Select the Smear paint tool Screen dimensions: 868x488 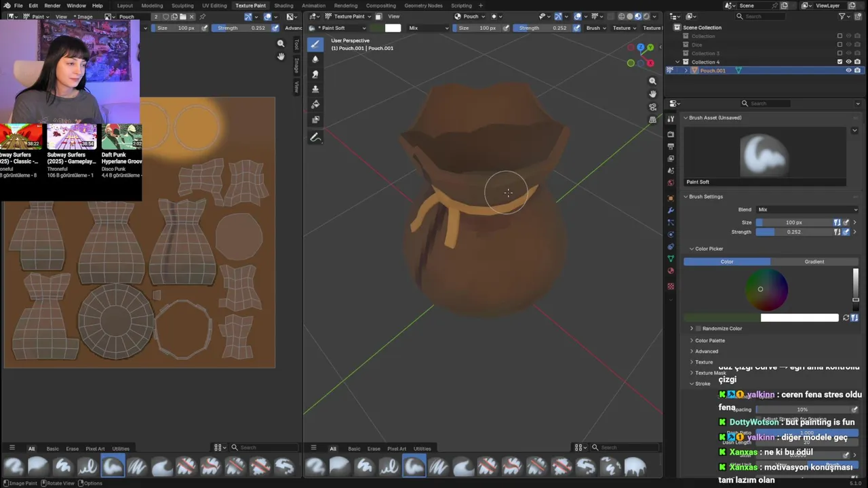(315, 74)
